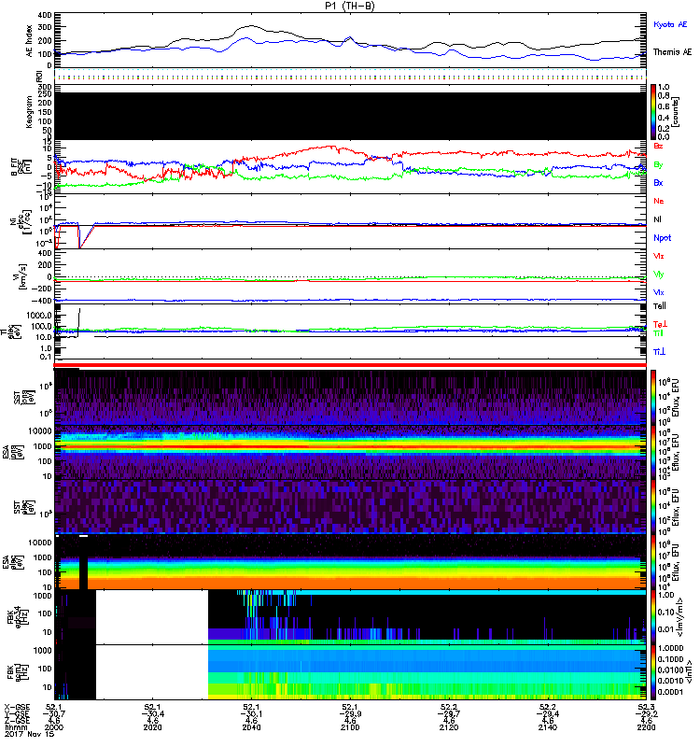Select the green "Ti∥" temperature legend label

[658, 333]
